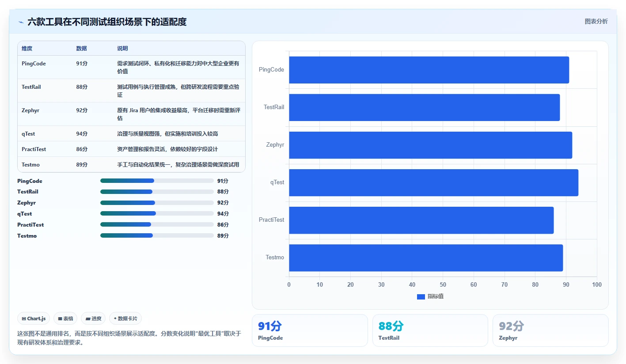Click the Zephyr progress bar
This screenshot has width=626, height=364.
click(x=157, y=203)
